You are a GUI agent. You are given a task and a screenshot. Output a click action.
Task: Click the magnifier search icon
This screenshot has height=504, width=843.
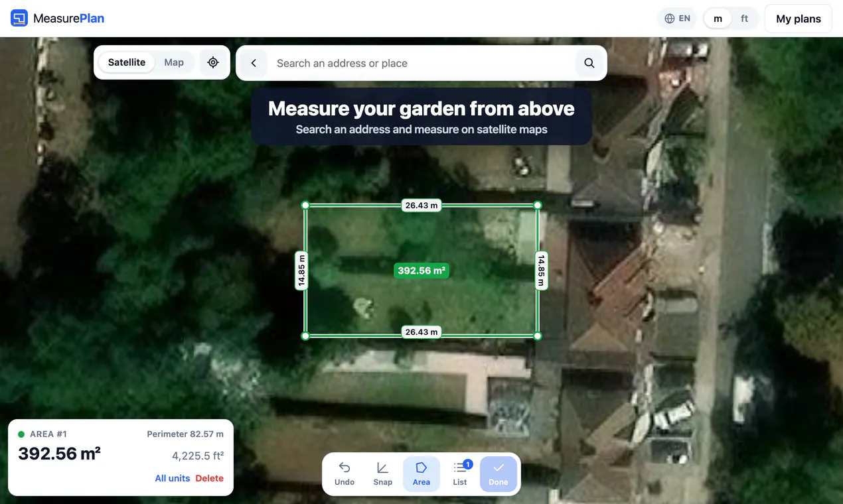tap(589, 63)
